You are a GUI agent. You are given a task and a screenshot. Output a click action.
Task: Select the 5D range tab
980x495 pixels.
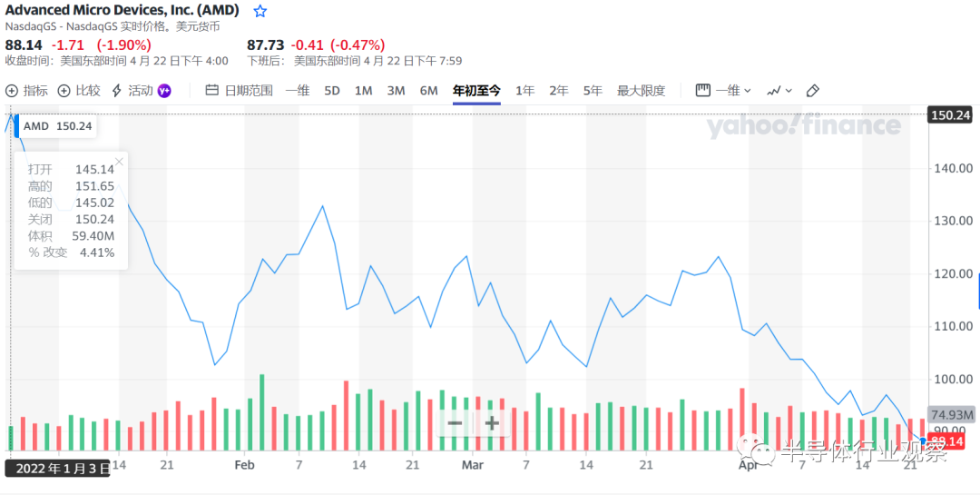tap(332, 91)
